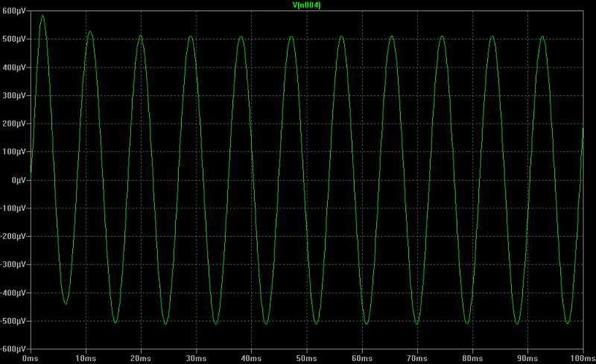Click the first waveform peak near 580µV
596x364 pixels.
(42, 16)
